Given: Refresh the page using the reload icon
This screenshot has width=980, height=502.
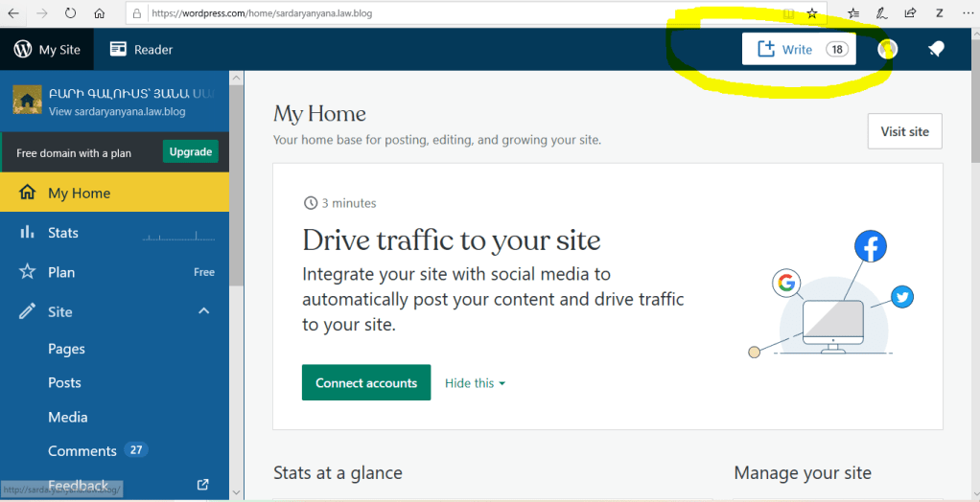Looking at the screenshot, I should [70, 13].
